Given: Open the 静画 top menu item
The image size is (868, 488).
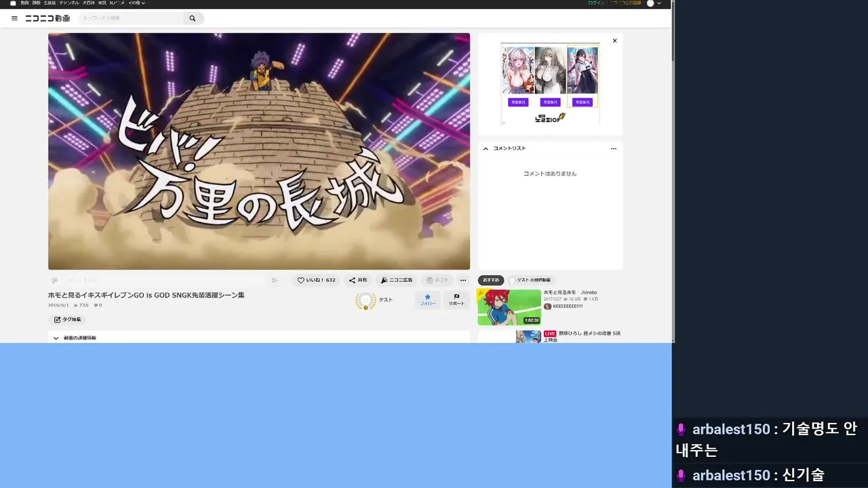Looking at the screenshot, I should point(36,3).
